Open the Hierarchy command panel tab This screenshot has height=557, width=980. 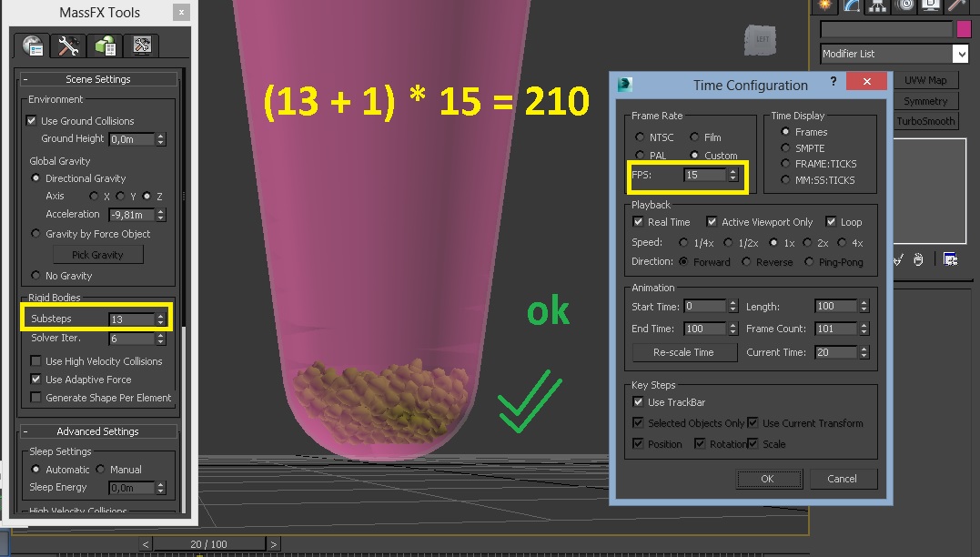(877, 5)
